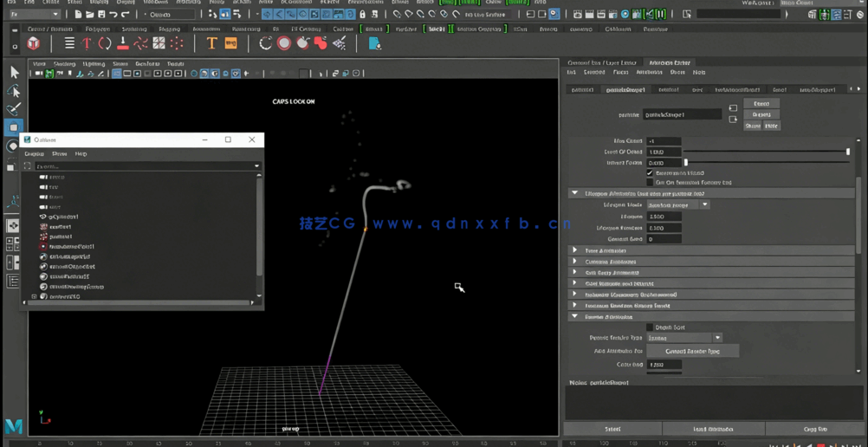Click the red sphere shelf icon

[x=284, y=43]
